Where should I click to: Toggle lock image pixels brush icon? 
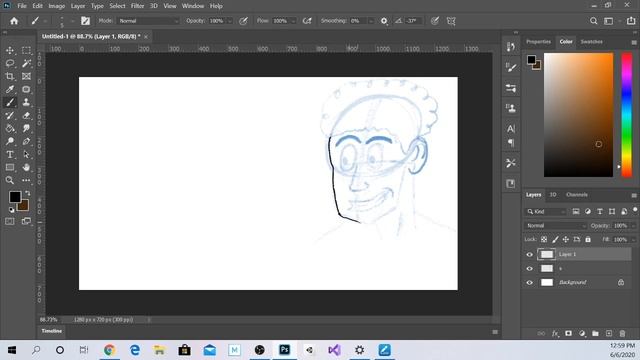tap(555, 239)
